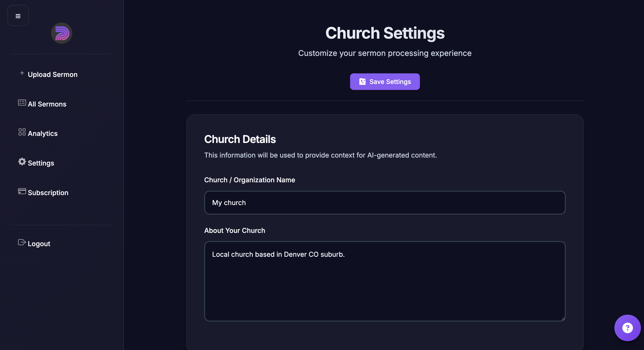Image resolution: width=644 pixels, height=350 pixels.
Task: Click inside the About Your Church textarea
Action: point(385,281)
